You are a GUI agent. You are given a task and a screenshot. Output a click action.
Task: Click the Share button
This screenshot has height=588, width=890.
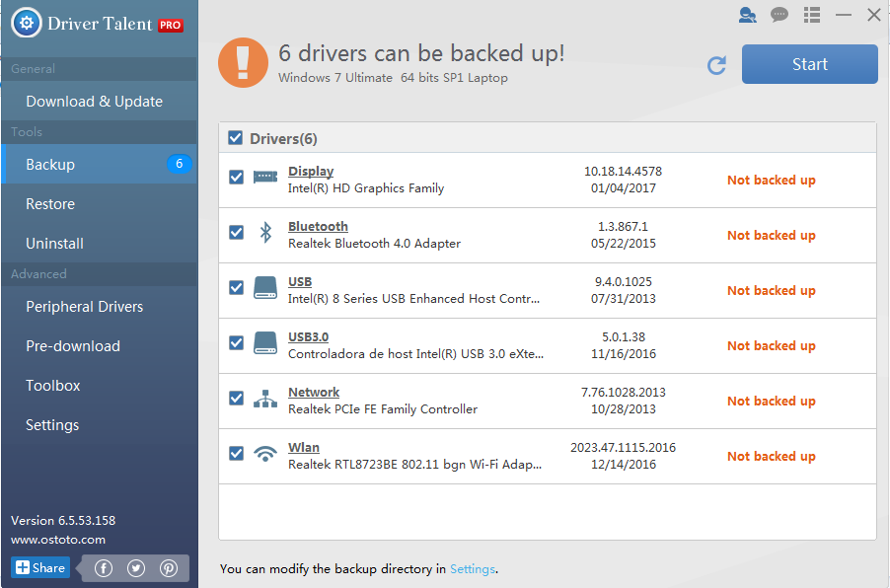pos(40,567)
